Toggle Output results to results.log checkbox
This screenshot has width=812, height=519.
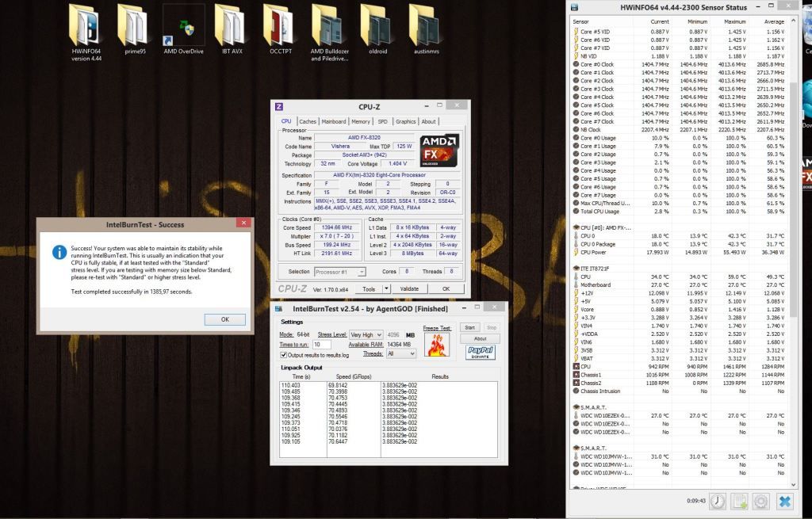[283, 354]
